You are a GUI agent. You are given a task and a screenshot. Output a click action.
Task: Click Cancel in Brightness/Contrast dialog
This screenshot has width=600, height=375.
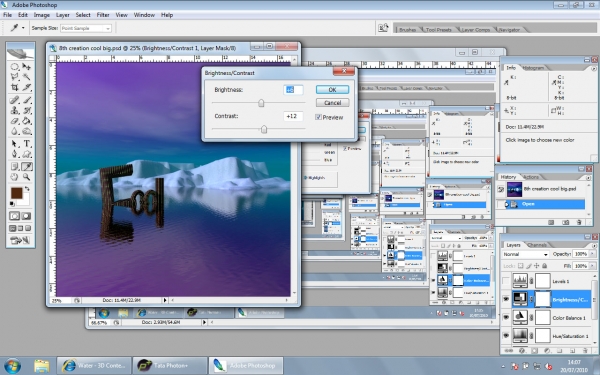coord(332,103)
